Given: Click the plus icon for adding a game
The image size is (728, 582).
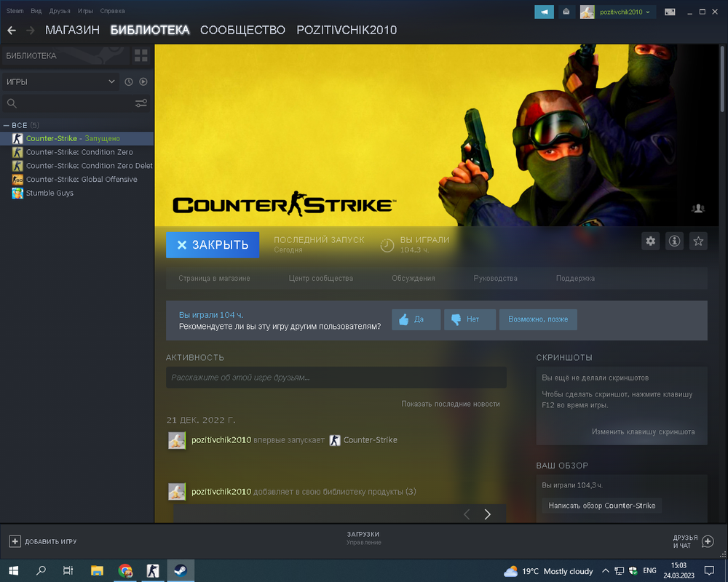Looking at the screenshot, I should coord(15,541).
